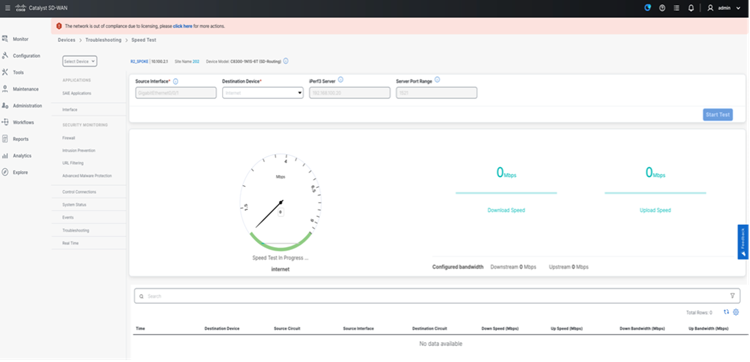Click the Maintenance sidebar icon
The height and width of the screenshot is (362, 750).
coord(5,89)
